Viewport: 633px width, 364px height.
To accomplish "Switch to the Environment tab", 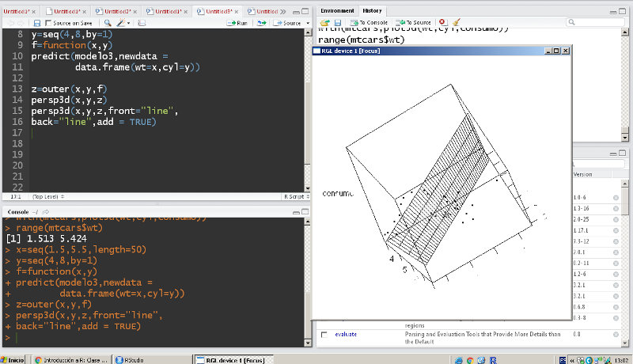I will click(337, 10).
